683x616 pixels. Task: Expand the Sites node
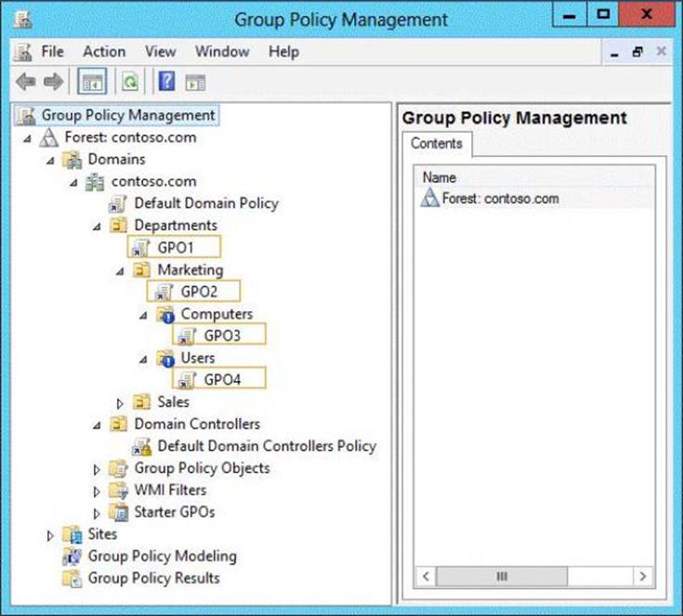[x=50, y=535]
